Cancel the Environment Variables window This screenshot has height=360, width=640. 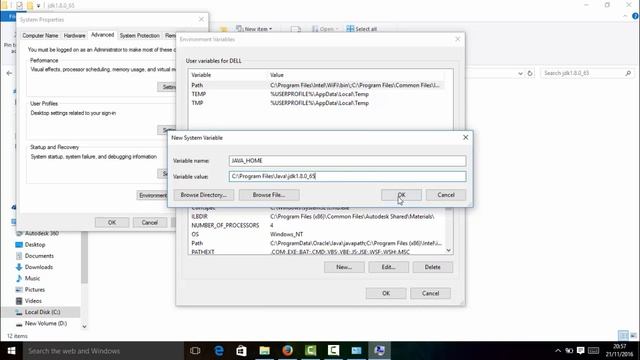pyautogui.click(x=430, y=293)
